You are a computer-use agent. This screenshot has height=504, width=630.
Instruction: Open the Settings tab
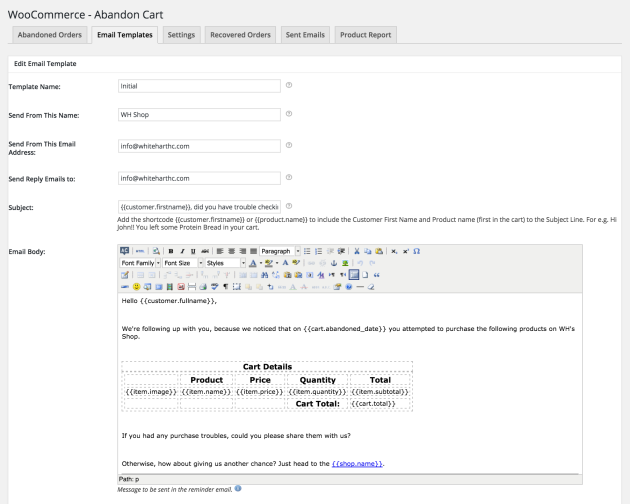coord(181,35)
